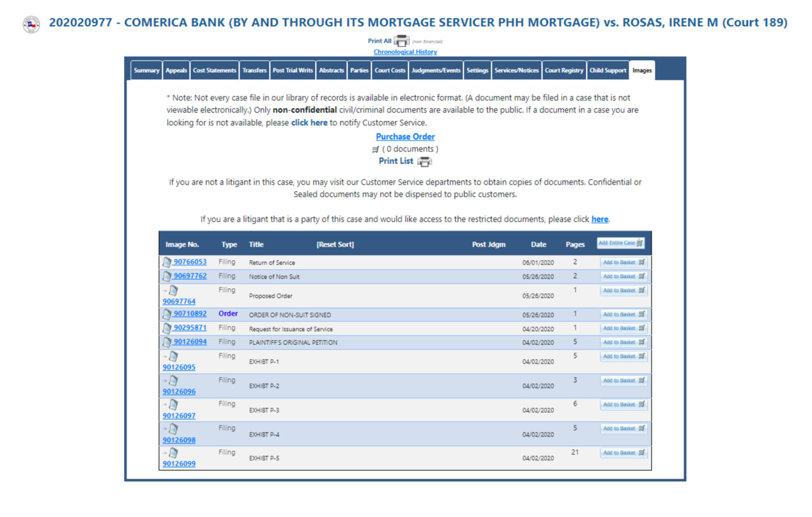Image resolution: width=812 pixels, height=517 pixels.
Task: Add EXHIBIT P-1 to basket
Action: coord(624,357)
